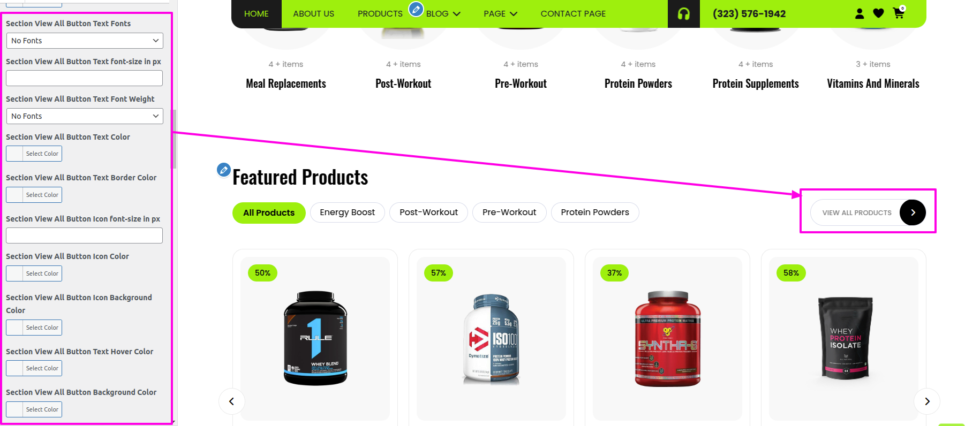The image size is (980, 426).
Task: Open the shopping cart icon
Action: click(x=899, y=13)
